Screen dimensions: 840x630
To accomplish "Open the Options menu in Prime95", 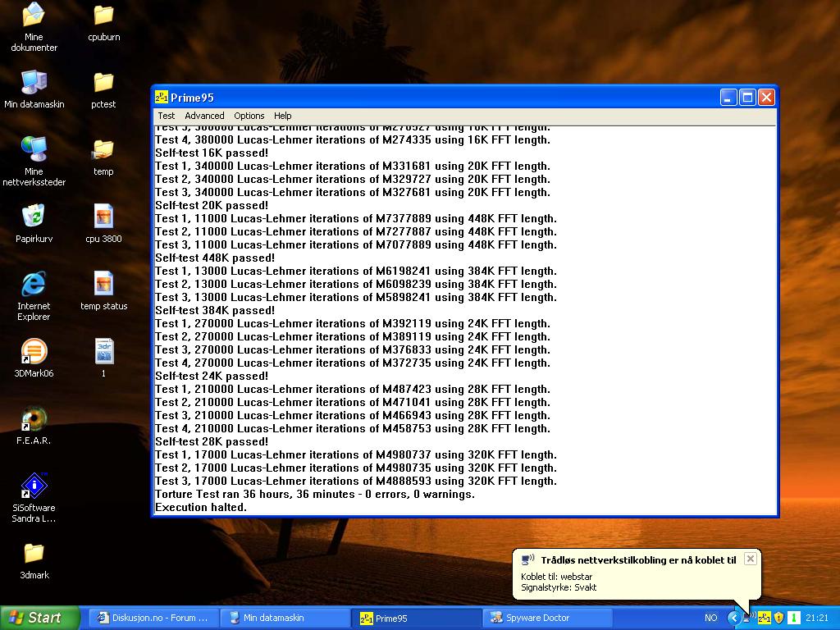I will [x=249, y=116].
